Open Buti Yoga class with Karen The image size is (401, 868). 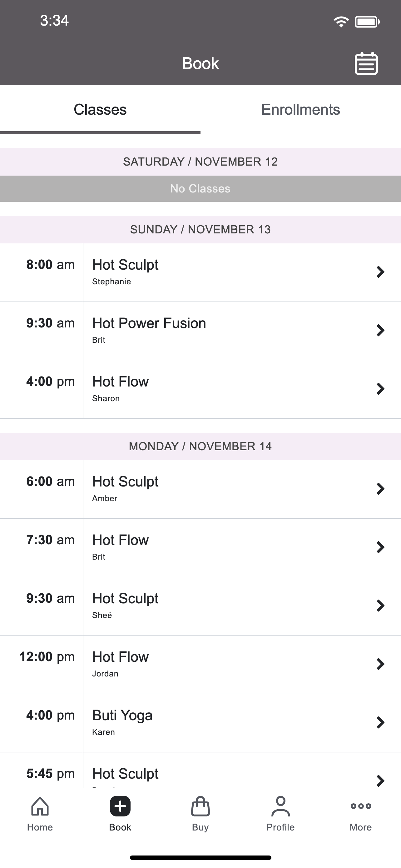200,723
